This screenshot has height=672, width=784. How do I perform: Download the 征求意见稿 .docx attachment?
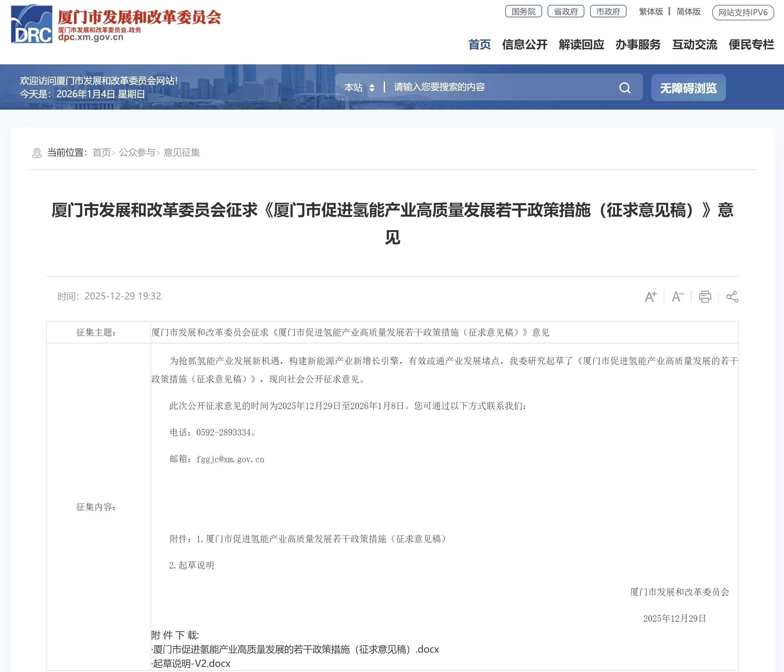295,649
